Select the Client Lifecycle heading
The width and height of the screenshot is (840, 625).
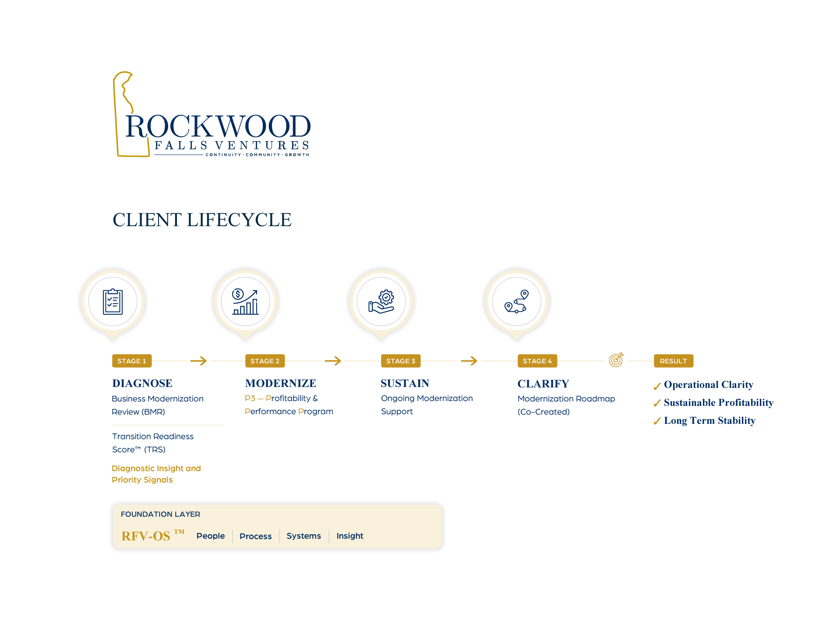pos(202,220)
